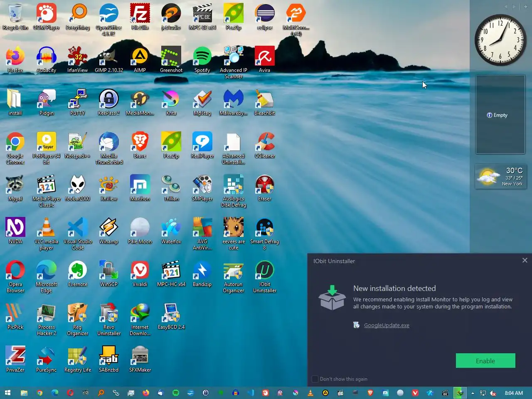
Task: Click the Mypal raccoon desktop icon
Action: pyautogui.click(x=15, y=188)
